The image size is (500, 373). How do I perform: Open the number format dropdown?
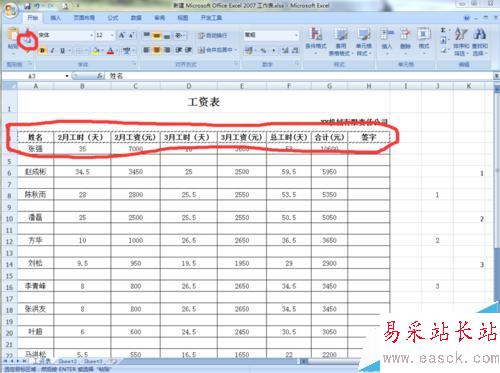coord(296,35)
